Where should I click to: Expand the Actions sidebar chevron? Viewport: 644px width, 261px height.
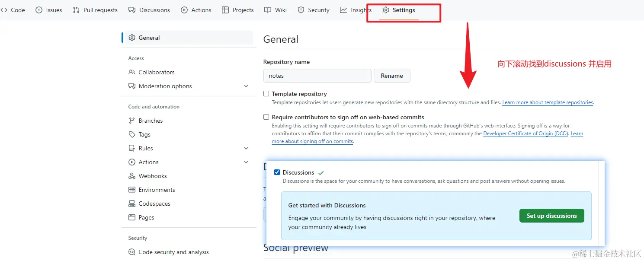coord(246,162)
